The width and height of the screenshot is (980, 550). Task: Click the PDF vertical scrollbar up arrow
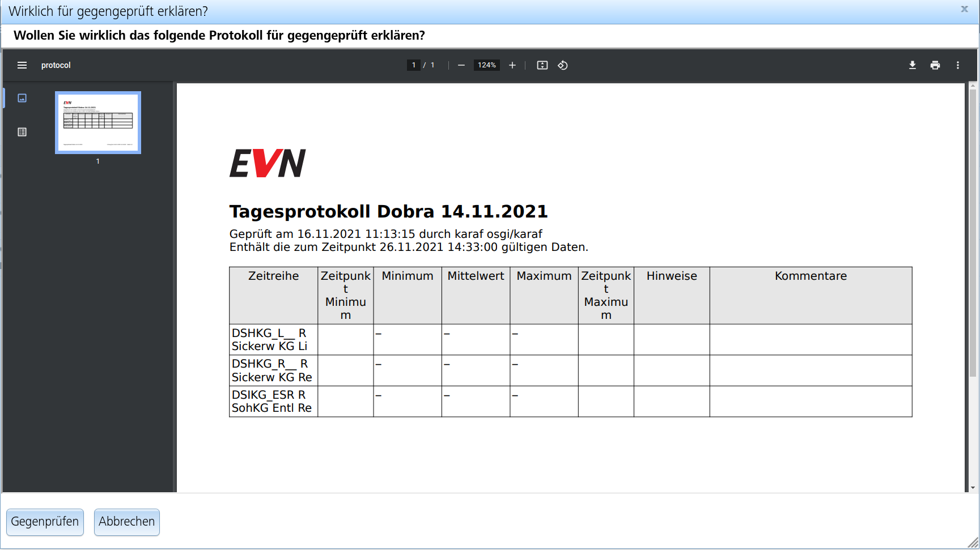coord(973,86)
